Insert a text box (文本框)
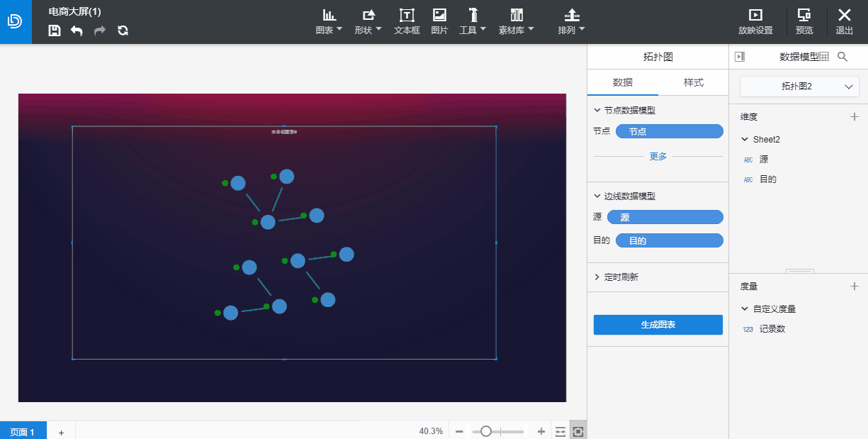Image resolution: width=868 pixels, height=439 pixels. tap(407, 21)
